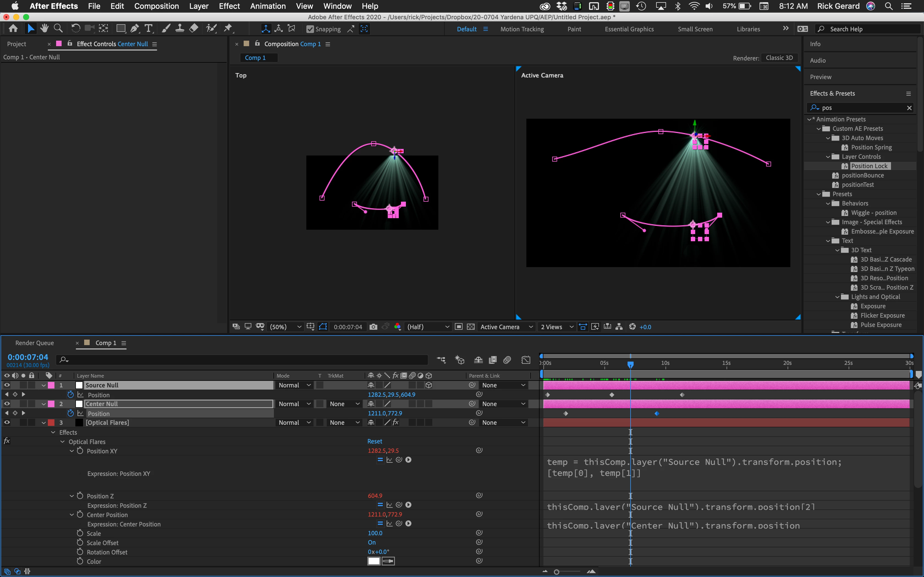Open the Animation menu

click(268, 6)
